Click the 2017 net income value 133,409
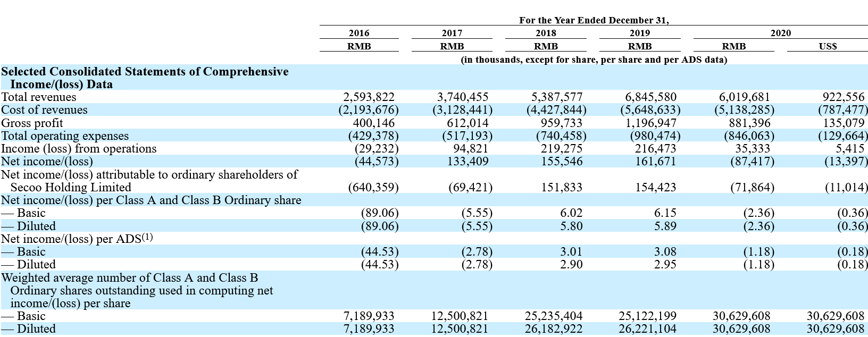Viewport: 868px width, 337px height. coord(468,161)
